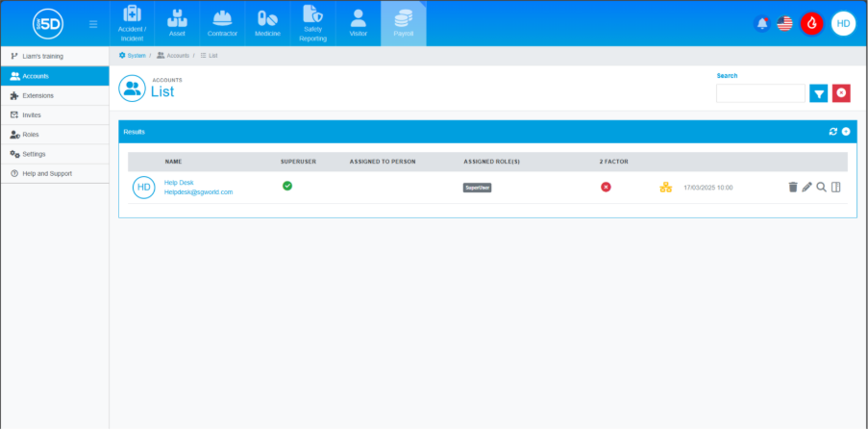Viewport: 868px width, 430px height.
Task: Open Help and Support
Action: coord(55,173)
